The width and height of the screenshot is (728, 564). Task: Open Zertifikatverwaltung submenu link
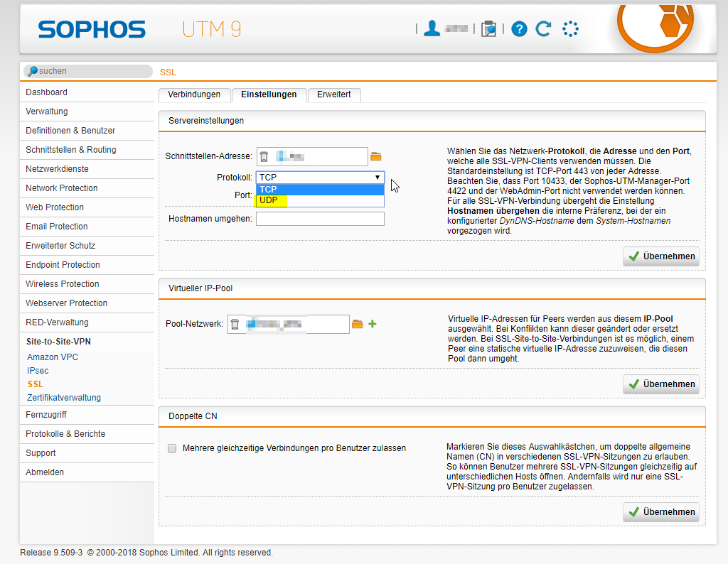pyautogui.click(x=63, y=398)
